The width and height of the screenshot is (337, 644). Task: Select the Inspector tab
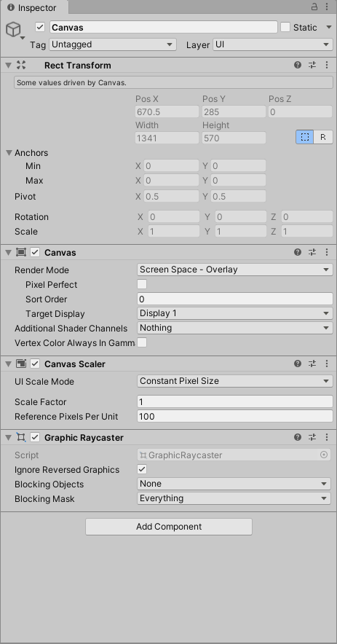point(32,8)
